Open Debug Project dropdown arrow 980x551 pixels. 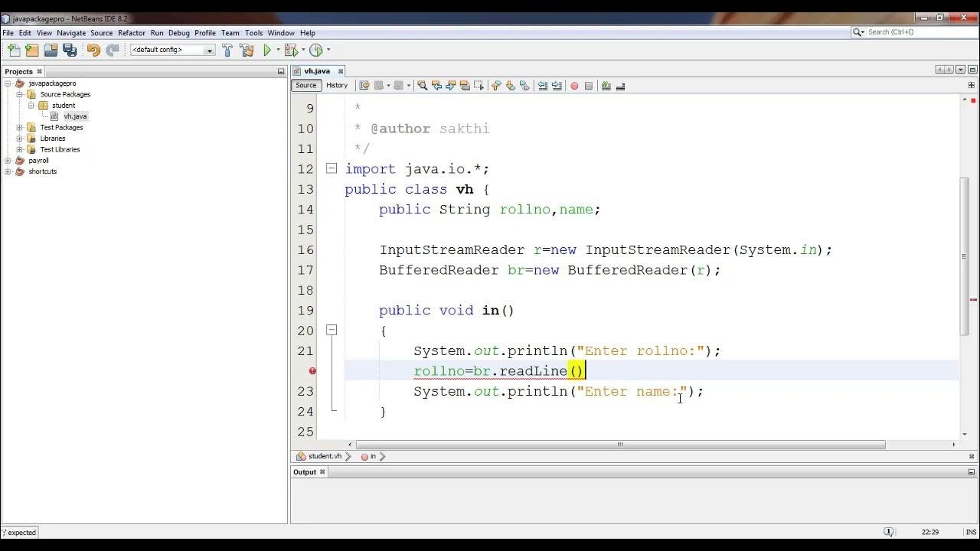point(302,50)
